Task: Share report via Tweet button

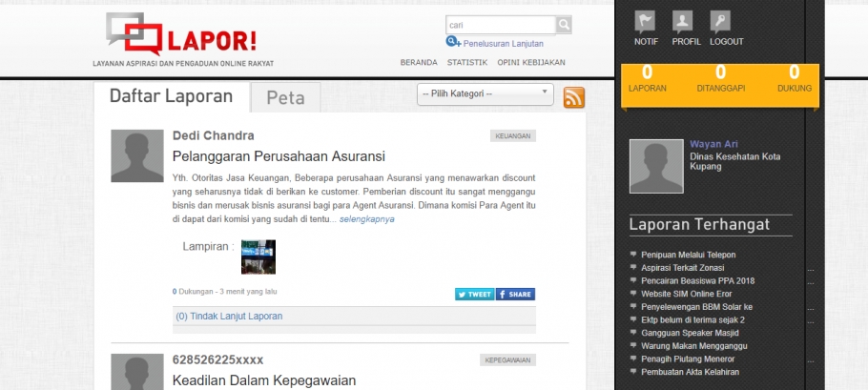Action: point(474,295)
